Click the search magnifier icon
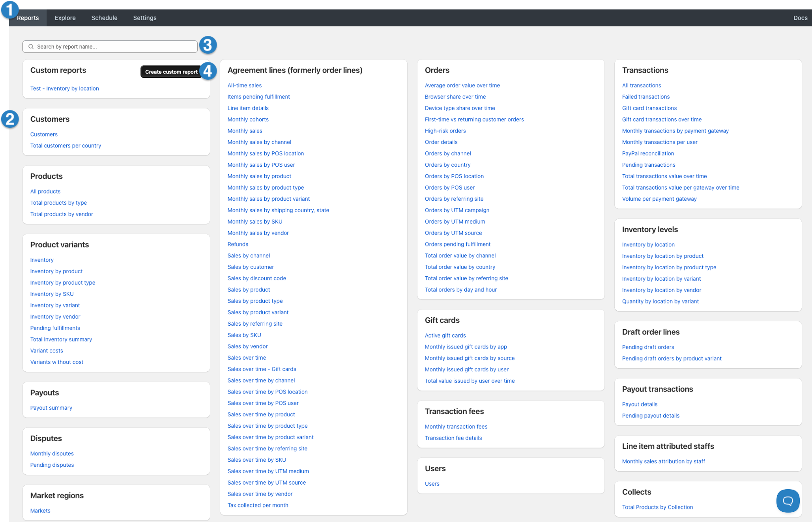Viewport: 812px width, 522px height. coord(31,47)
